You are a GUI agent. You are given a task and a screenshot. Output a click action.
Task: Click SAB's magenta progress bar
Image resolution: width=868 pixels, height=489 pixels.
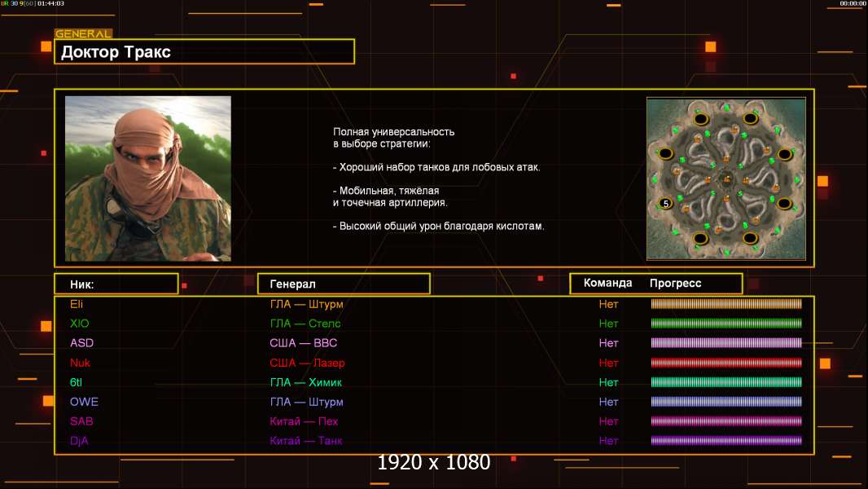[x=726, y=421]
